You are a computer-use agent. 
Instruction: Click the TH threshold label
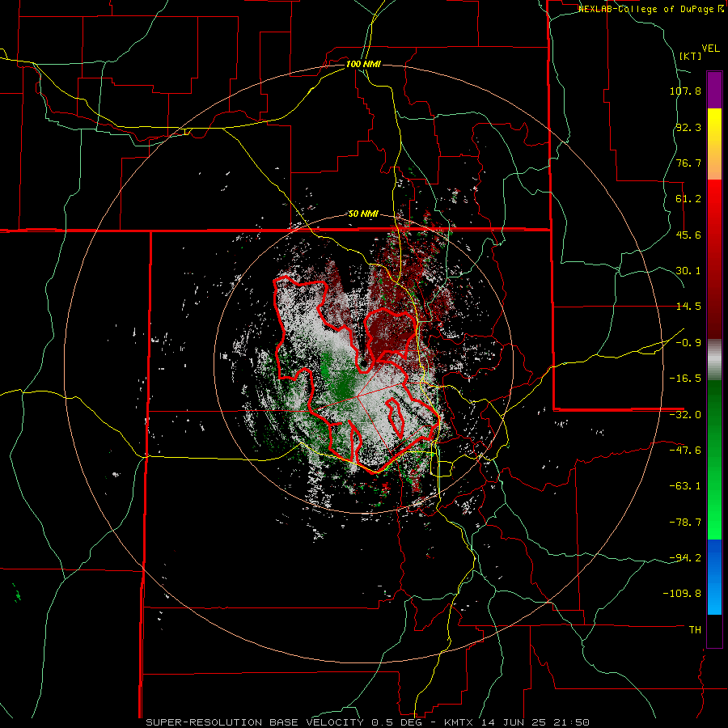click(x=695, y=629)
